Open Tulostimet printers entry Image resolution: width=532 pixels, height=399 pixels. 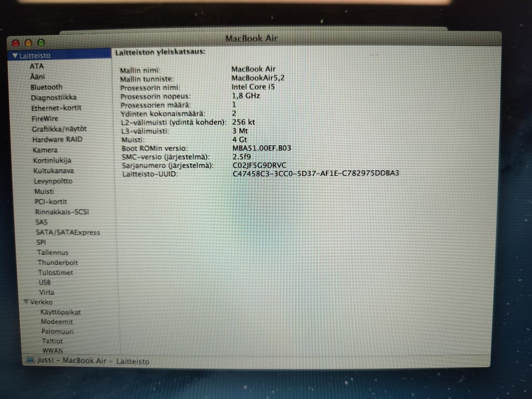click(55, 273)
